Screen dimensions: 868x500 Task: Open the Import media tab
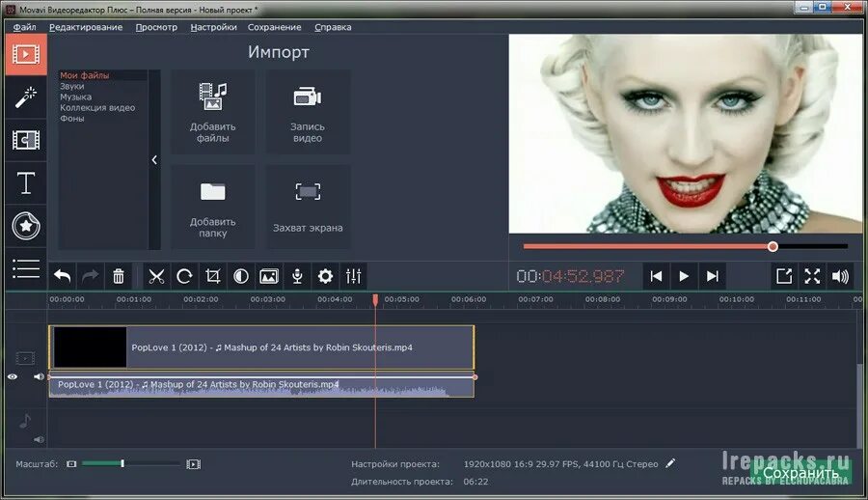coord(26,54)
